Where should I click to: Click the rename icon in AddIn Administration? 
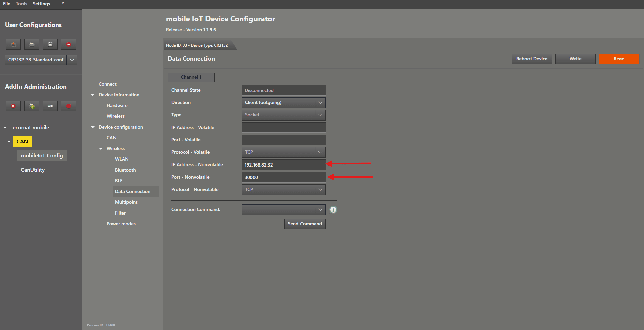point(50,106)
